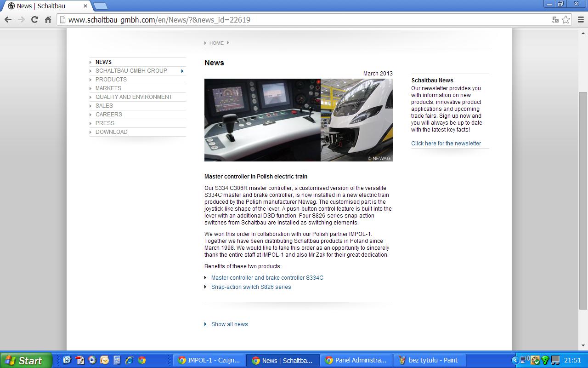Open PRESS in the side menu
The height and width of the screenshot is (368, 588).
coord(105,123)
